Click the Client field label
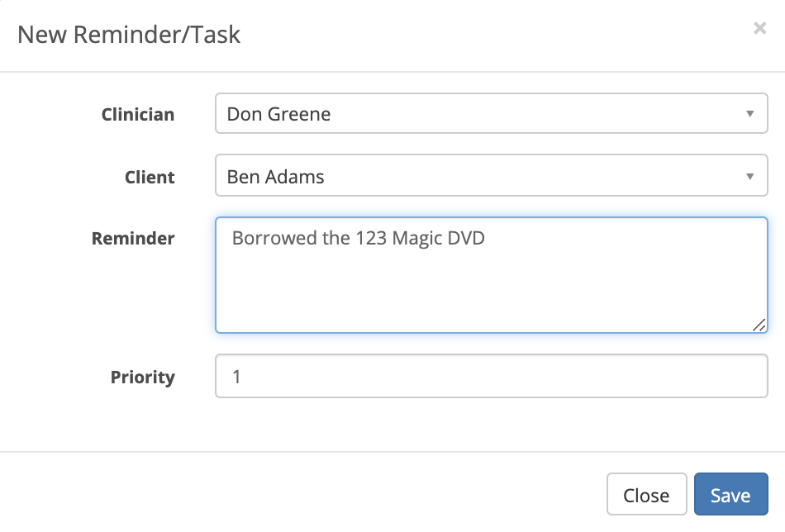The width and height of the screenshot is (785, 532). click(150, 177)
